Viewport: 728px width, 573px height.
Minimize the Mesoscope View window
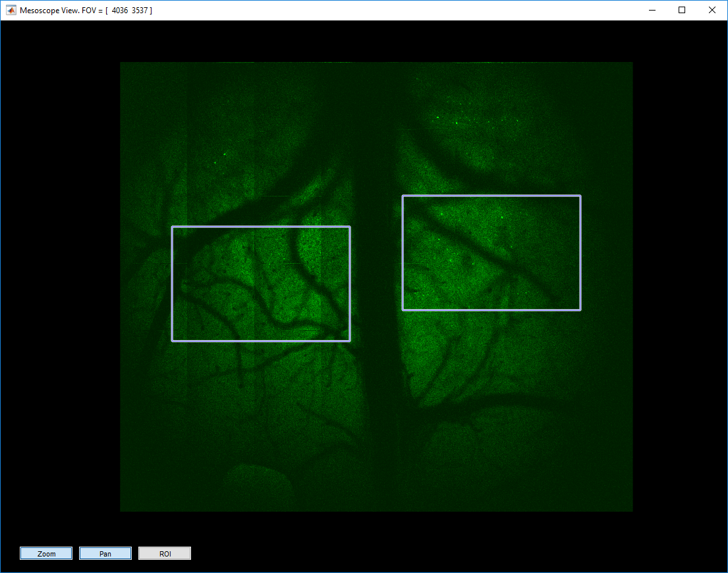[652, 10]
